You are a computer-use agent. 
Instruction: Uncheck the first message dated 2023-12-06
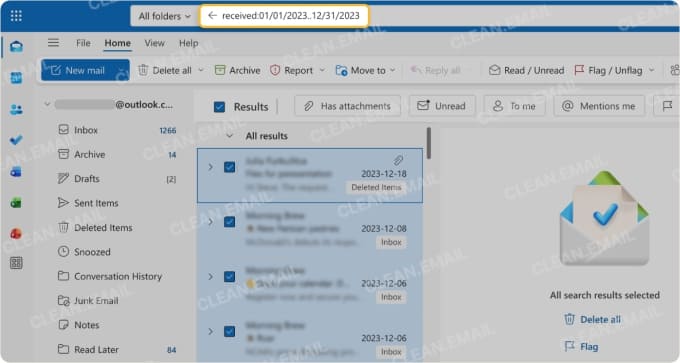click(229, 276)
